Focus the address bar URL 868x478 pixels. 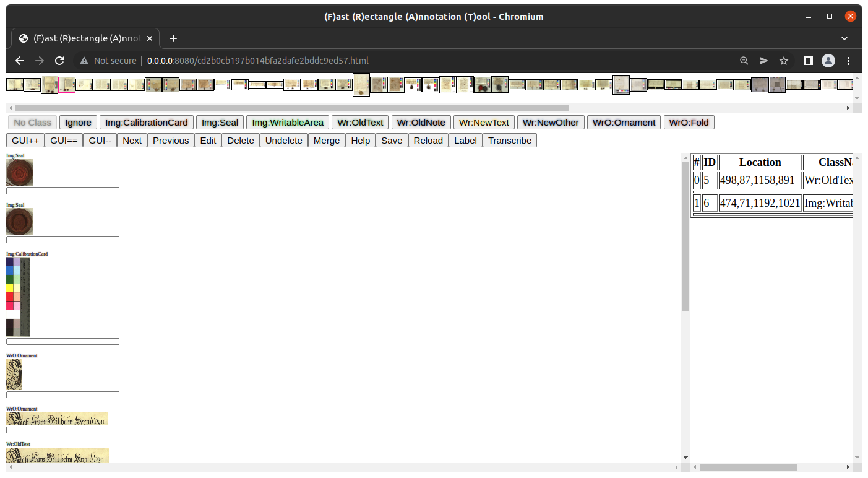(258, 61)
